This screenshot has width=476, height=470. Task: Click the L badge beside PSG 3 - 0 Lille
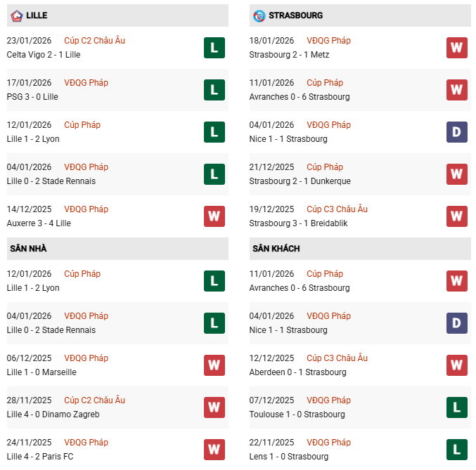click(214, 90)
